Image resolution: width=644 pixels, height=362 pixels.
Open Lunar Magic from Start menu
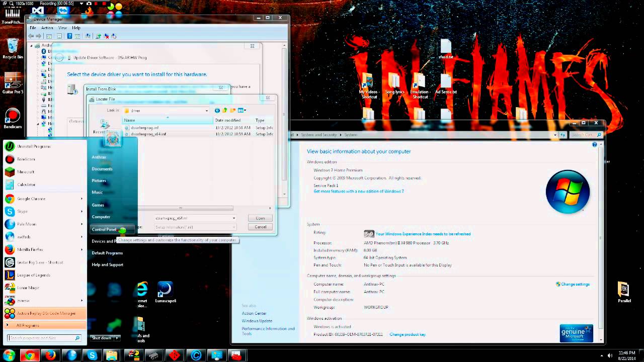44,288
